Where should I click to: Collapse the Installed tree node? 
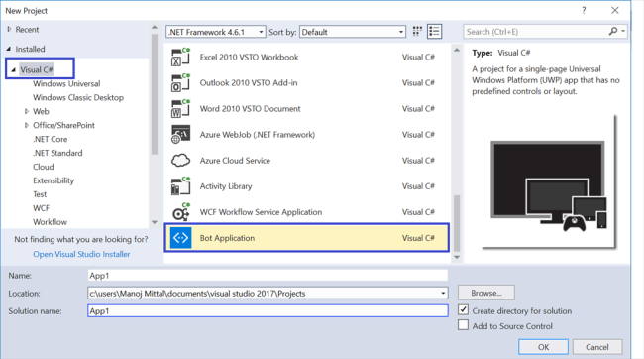(x=9, y=49)
